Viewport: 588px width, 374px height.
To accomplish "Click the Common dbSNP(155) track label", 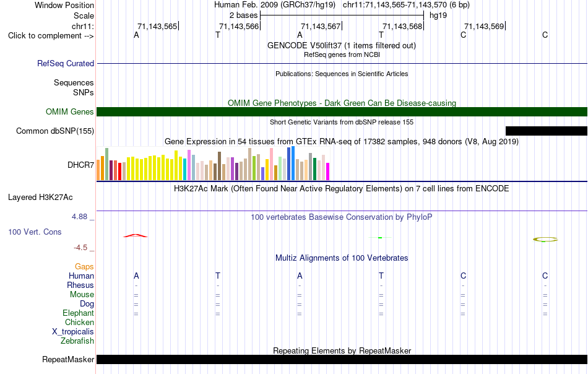I will click(x=55, y=131).
